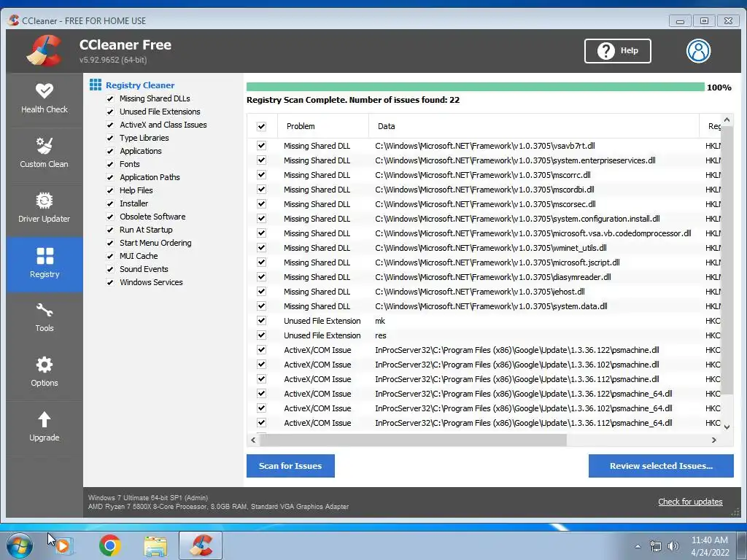The height and width of the screenshot is (560, 747).
Task: Open the Help button
Action: pos(617,50)
